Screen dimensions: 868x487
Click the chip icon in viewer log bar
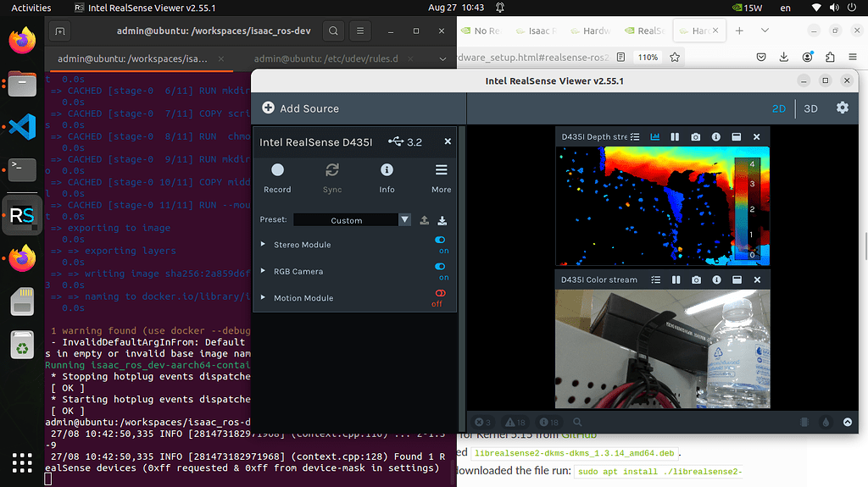[804, 423]
